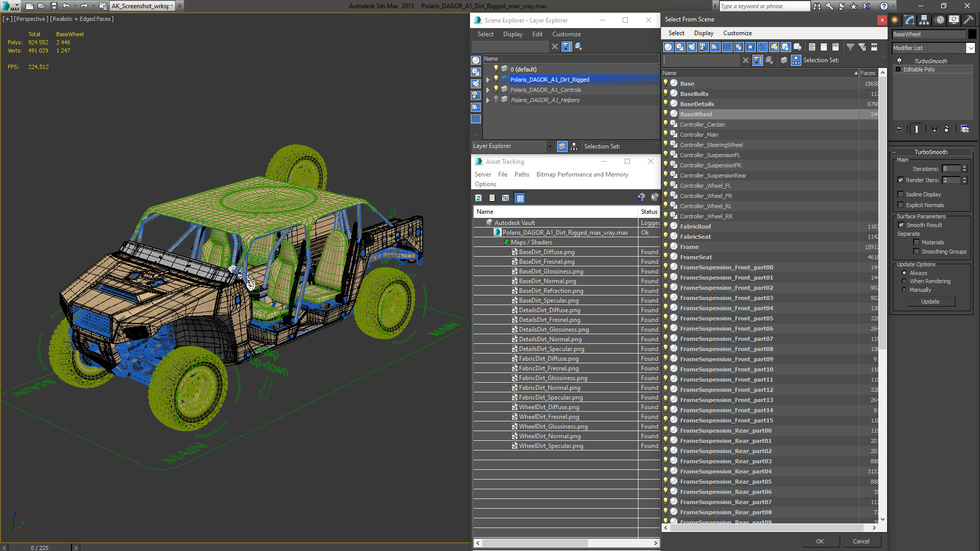
Task: Toggle Display Lights filter in Scene Explorer sidebar
Action: point(476,84)
